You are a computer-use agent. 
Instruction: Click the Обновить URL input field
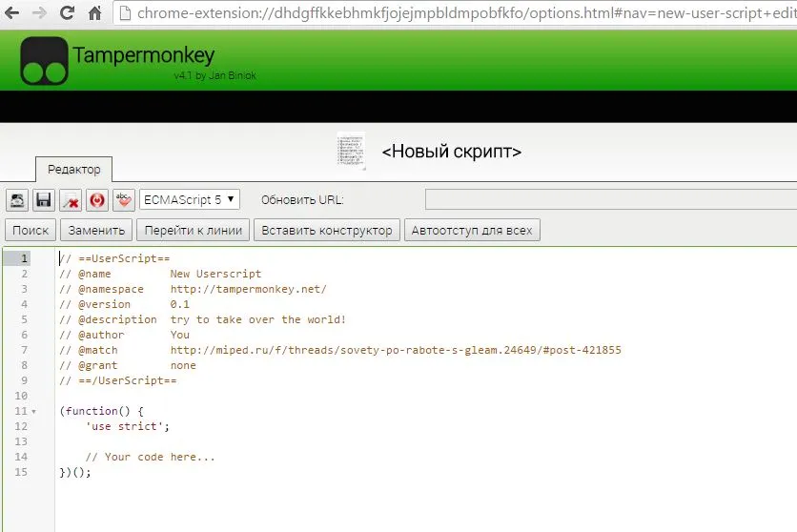coord(611,199)
